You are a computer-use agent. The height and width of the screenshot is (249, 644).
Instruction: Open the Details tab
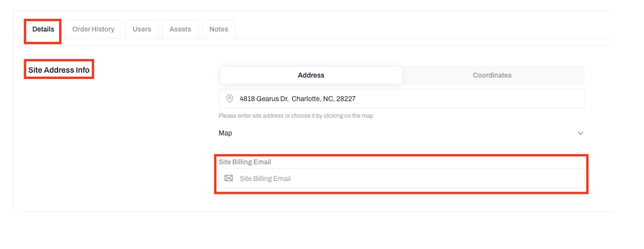(43, 29)
